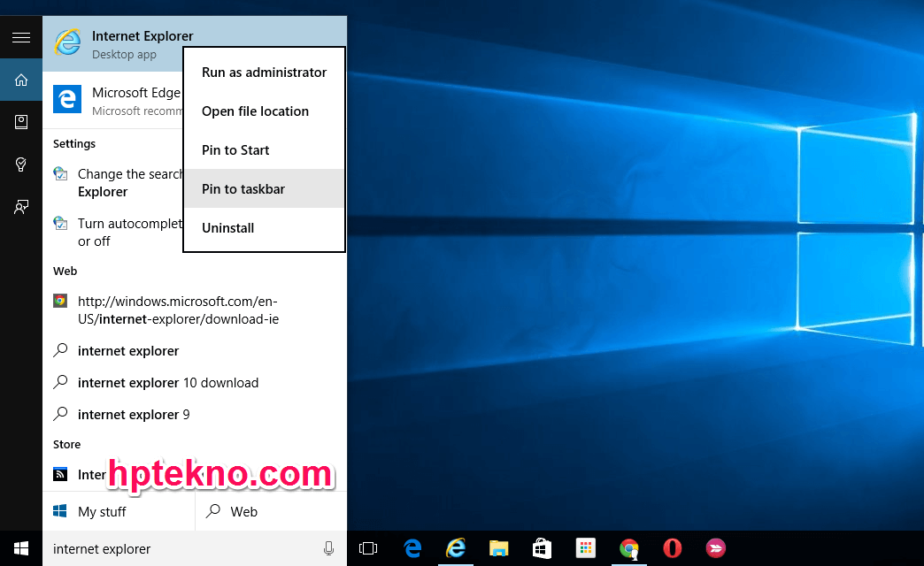The height and width of the screenshot is (566, 924).
Task: Open 'Turn autocomplete' on or off setting
Action: (118, 232)
